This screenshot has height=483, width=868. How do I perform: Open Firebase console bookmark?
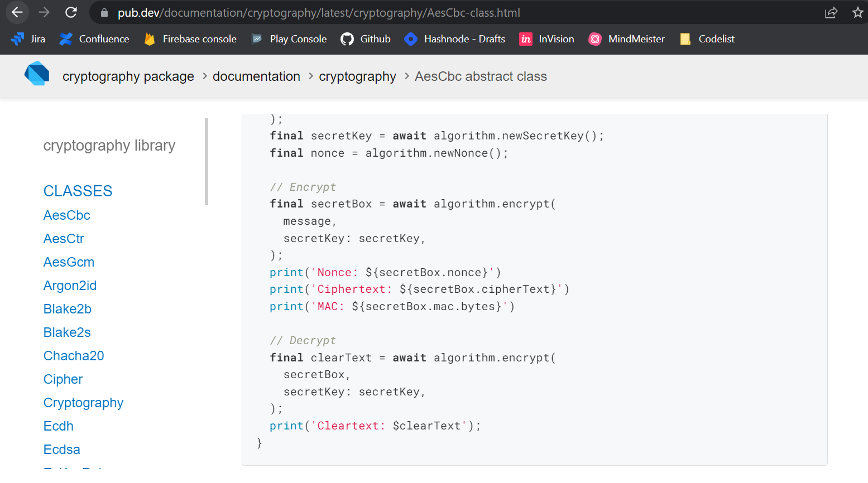(190, 39)
